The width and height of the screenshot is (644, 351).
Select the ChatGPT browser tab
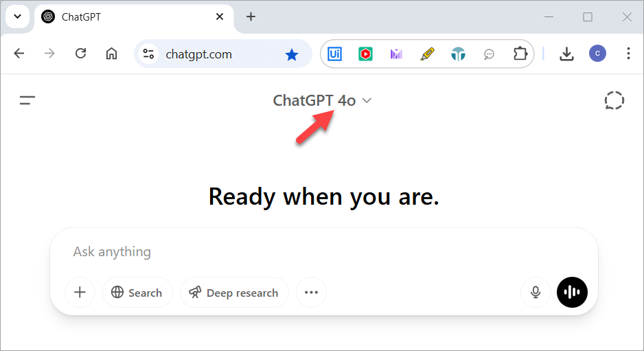coord(134,17)
